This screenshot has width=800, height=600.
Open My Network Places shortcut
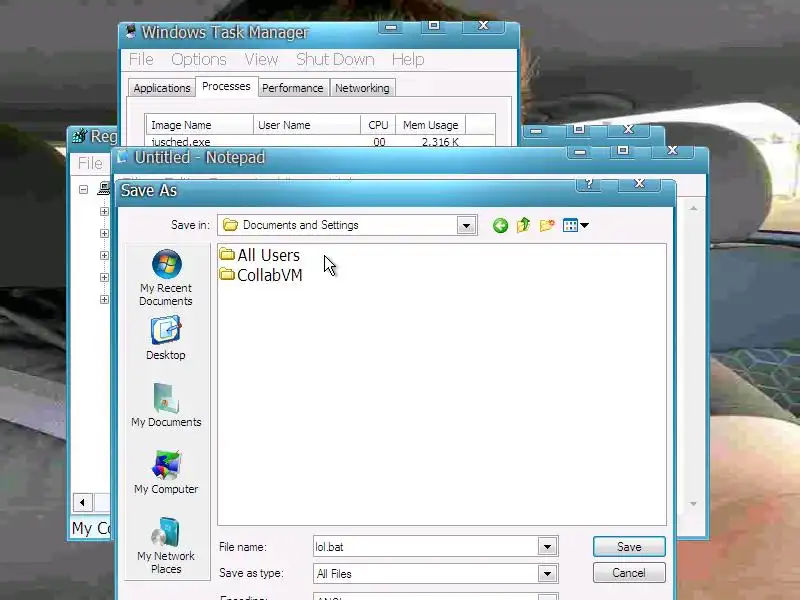coord(166,545)
